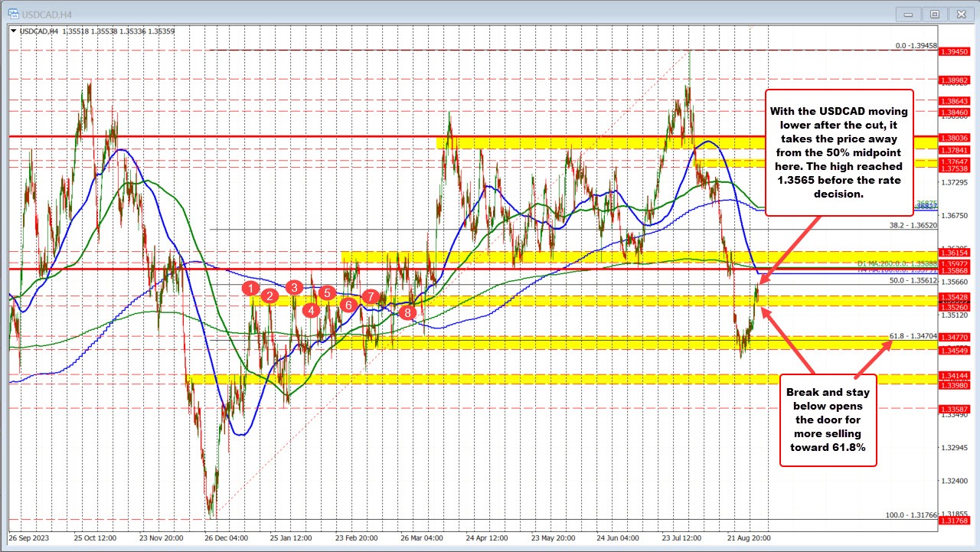Image resolution: width=980 pixels, height=552 pixels.
Task: Select red numbered marker 8 on the chart
Action: coord(407,312)
